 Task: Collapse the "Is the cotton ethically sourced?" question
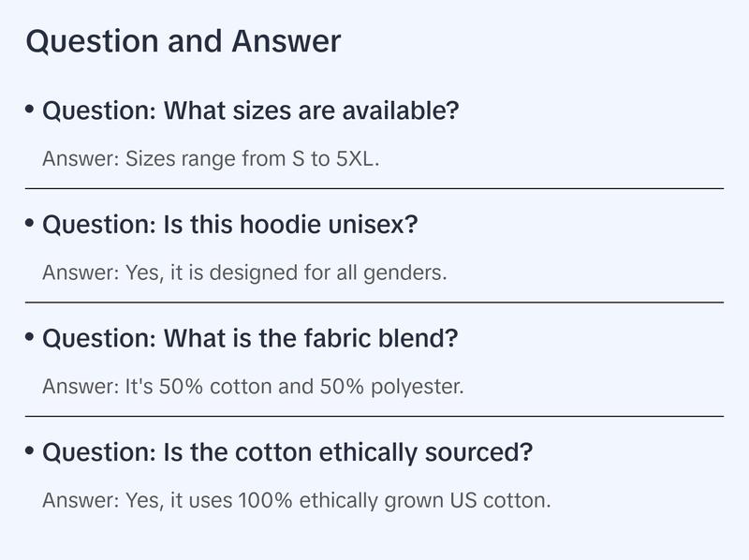(287, 453)
